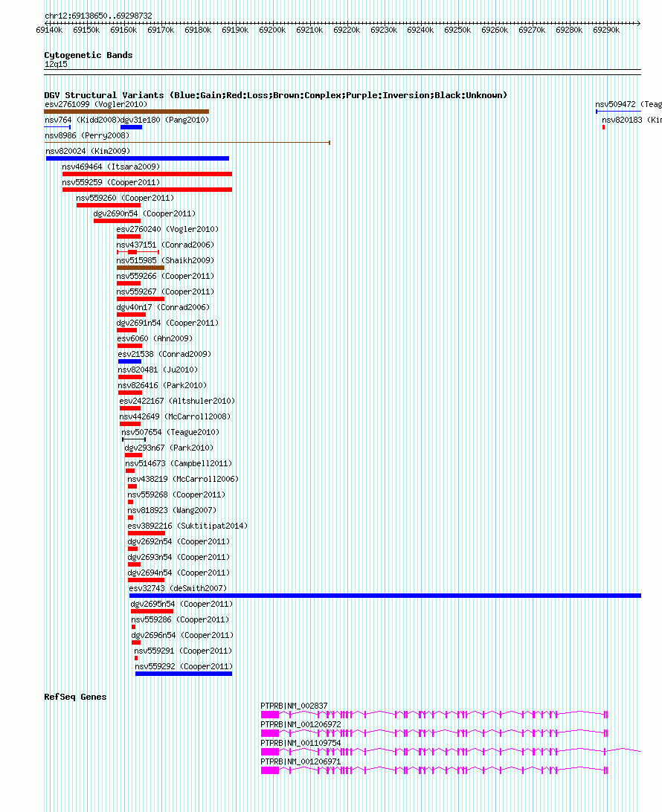Click the esv2761099 (Vogler2010) variant label
This screenshot has width=662, height=812.
(96, 104)
